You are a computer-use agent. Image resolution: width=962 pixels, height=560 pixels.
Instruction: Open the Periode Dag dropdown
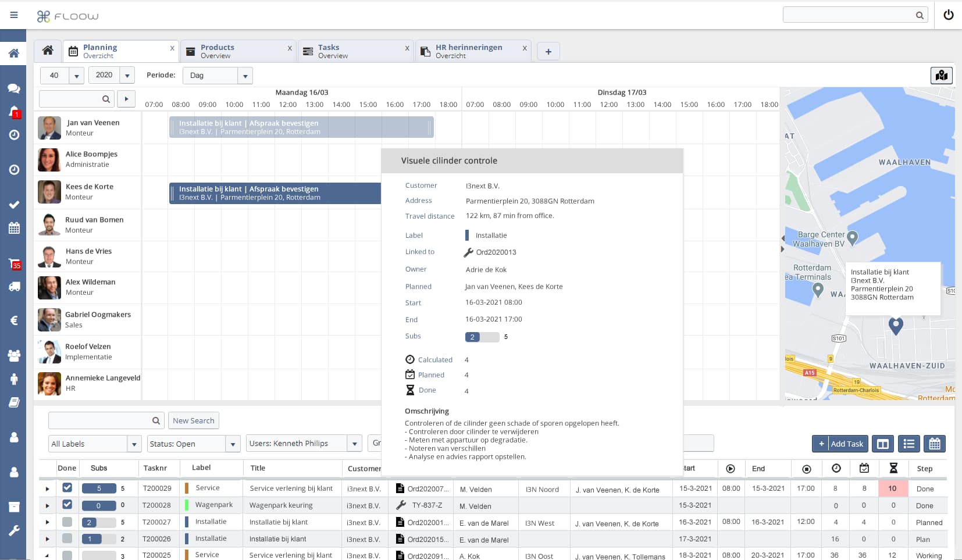click(245, 76)
